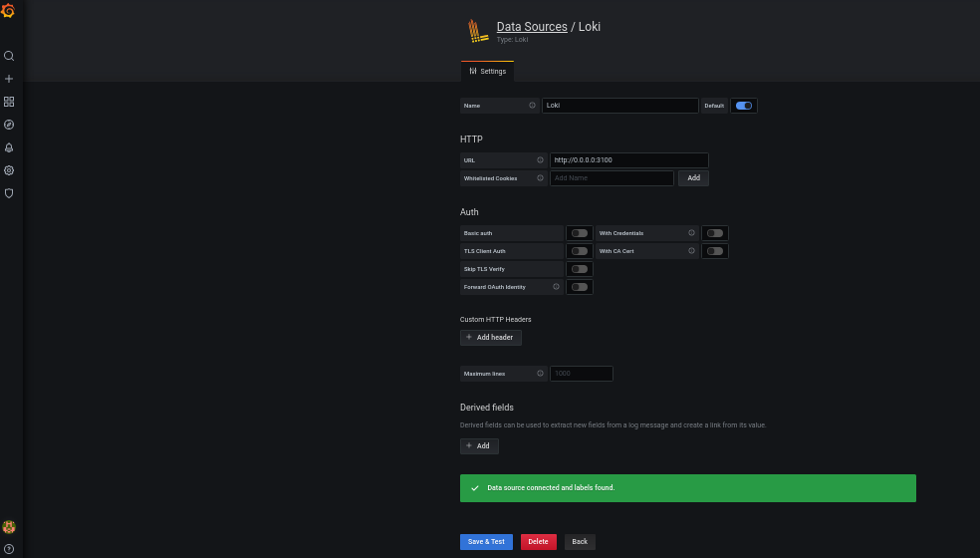Image resolution: width=980 pixels, height=558 pixels.
Task: Enable the Skip TLS Verify toggle
Action: (x=579, y=269)
